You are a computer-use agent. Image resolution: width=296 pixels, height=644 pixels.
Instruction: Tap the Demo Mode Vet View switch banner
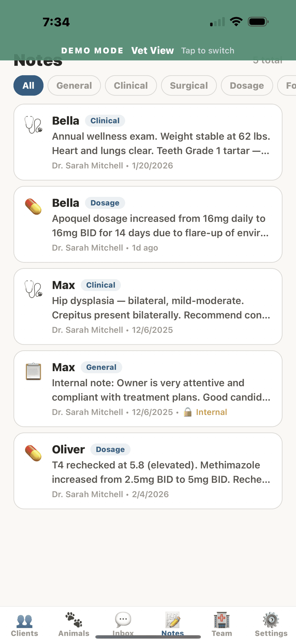(148, 50)
